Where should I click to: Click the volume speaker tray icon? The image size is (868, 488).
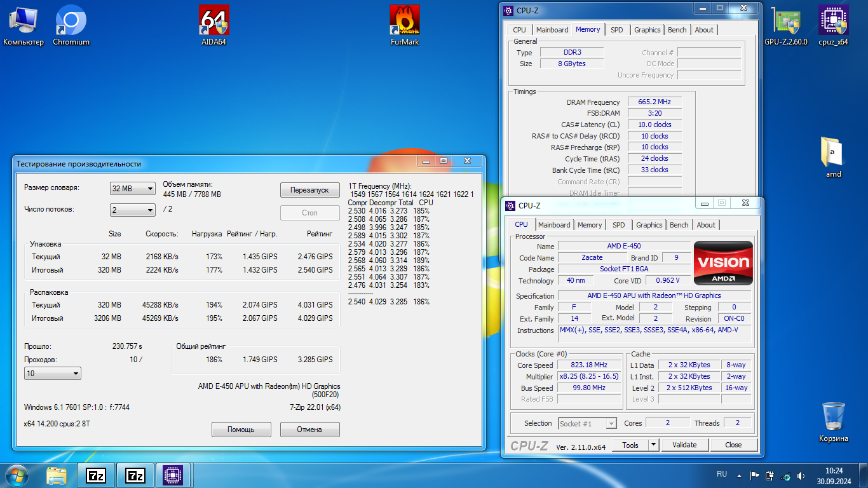(801, 475)
